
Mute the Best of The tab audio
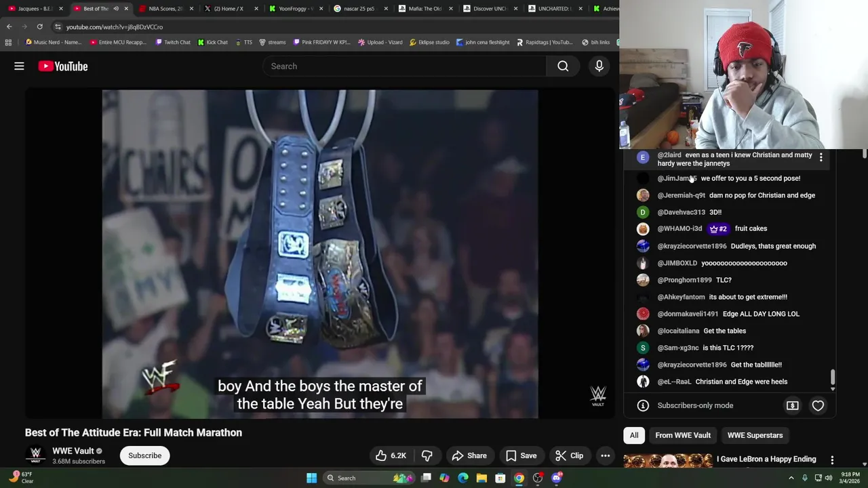(x=116, y=8)
